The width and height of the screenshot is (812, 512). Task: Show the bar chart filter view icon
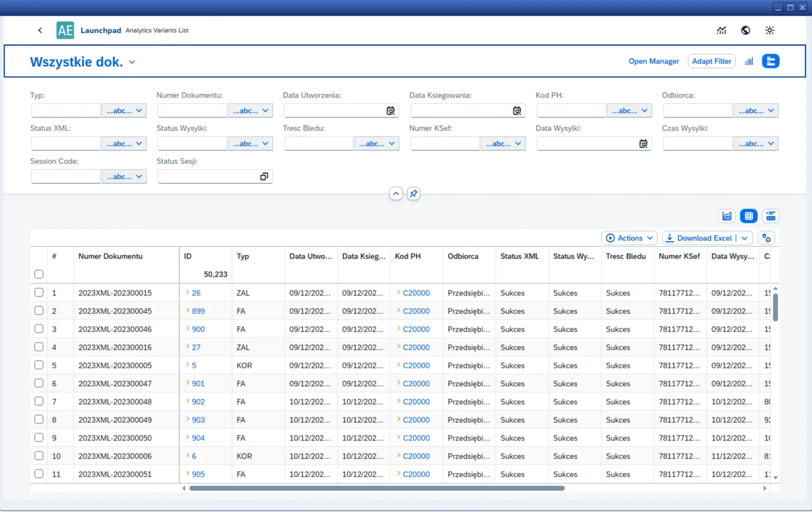point(749,61)
